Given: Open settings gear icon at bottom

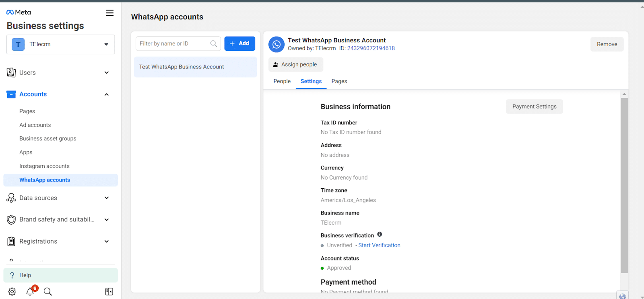Looking at the screenshot, I should tap(12, 292).
